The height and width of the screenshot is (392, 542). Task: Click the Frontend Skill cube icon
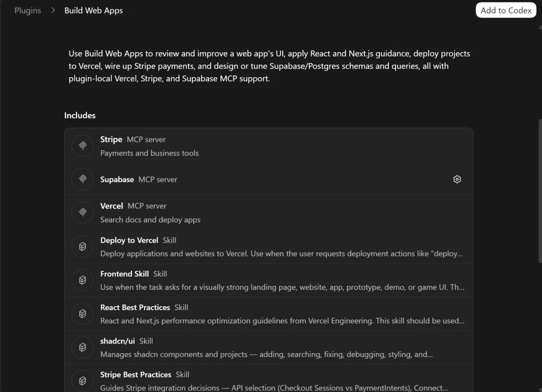[83, 280]
